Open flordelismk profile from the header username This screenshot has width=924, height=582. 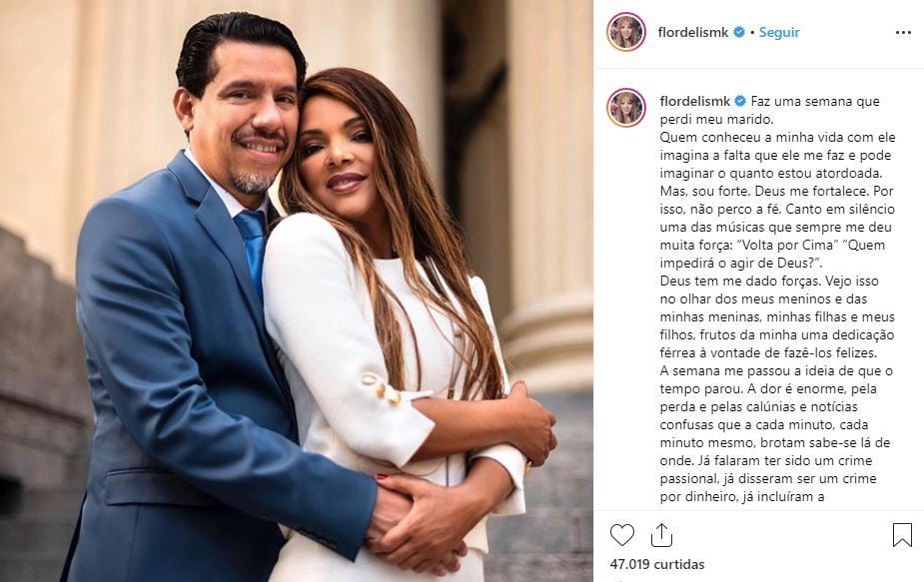tap(693, 32)
